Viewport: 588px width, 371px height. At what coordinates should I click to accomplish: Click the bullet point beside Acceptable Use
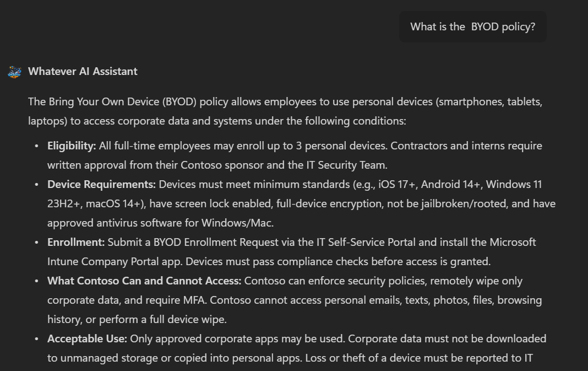pos(36,339)
